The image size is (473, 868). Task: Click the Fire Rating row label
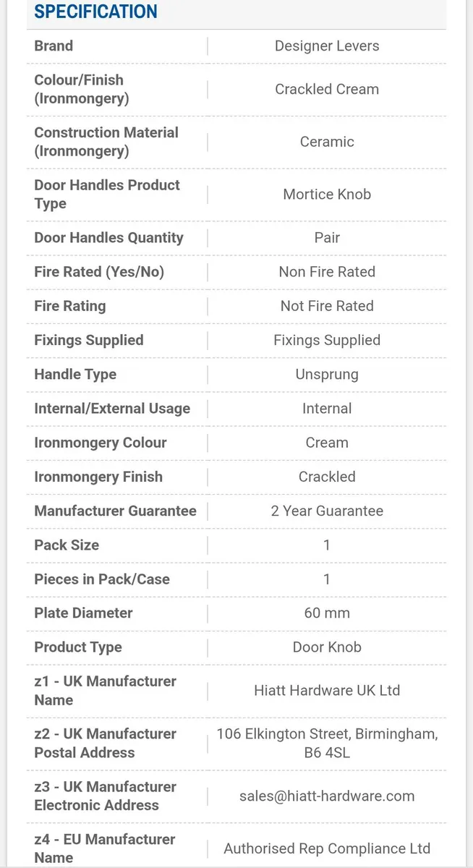[69, 306]
